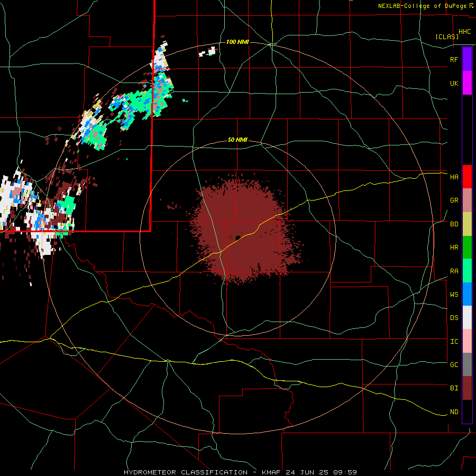Click the "100 NMI" range ring label
The width and height of the screenshot is (476, 476).
pos(237,42)
